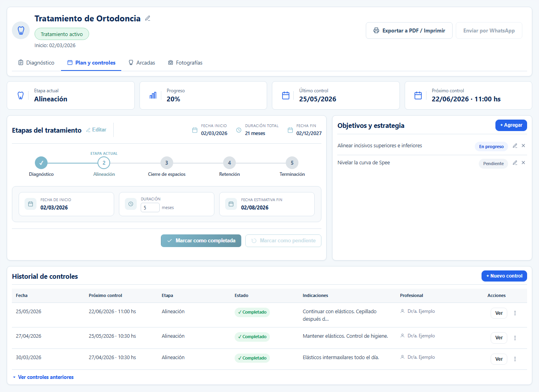Screen dimensions: 539x392
Task: Expand 'Ver controles anteriores'
Action: pos(43,377)
